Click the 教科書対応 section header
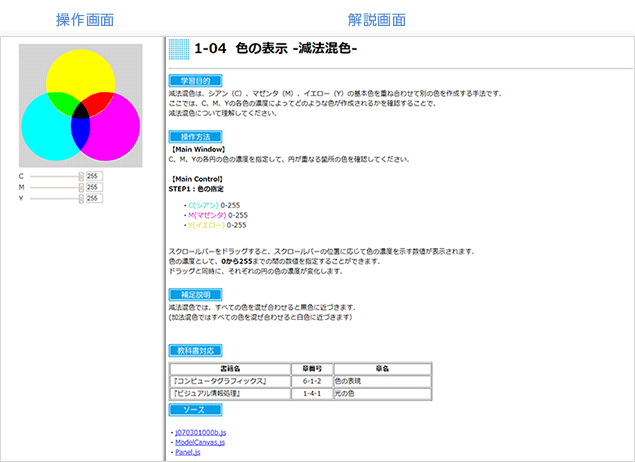The image size is (635, 462). [x=195, y=351]
